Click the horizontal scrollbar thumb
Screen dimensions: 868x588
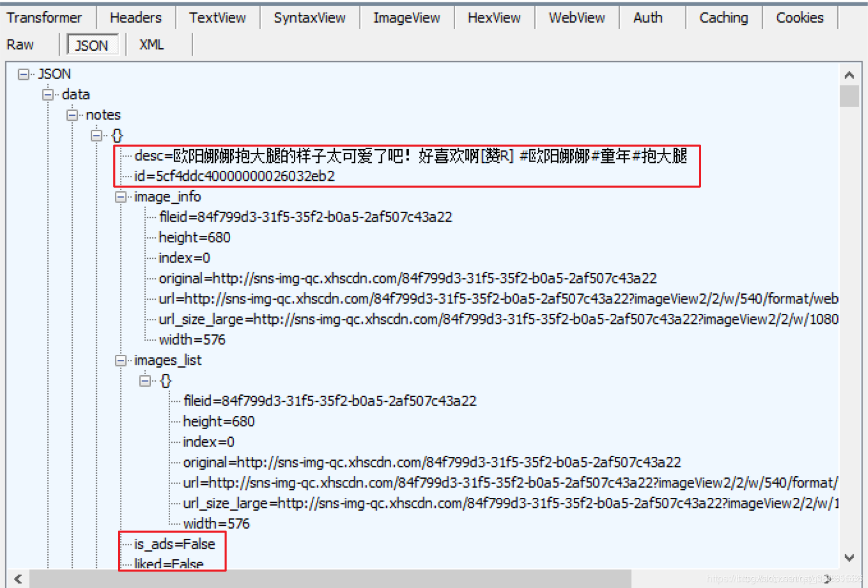pyautogui.click(x=330, y=579)
